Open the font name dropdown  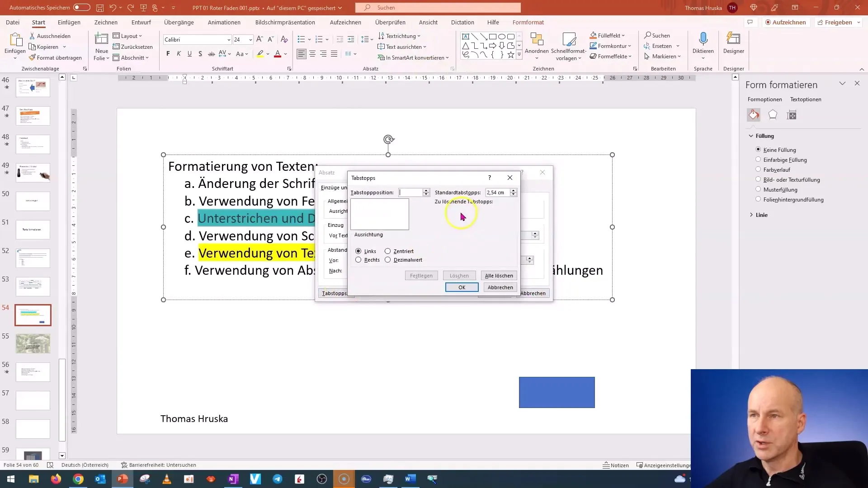click(x=228, y=40)
